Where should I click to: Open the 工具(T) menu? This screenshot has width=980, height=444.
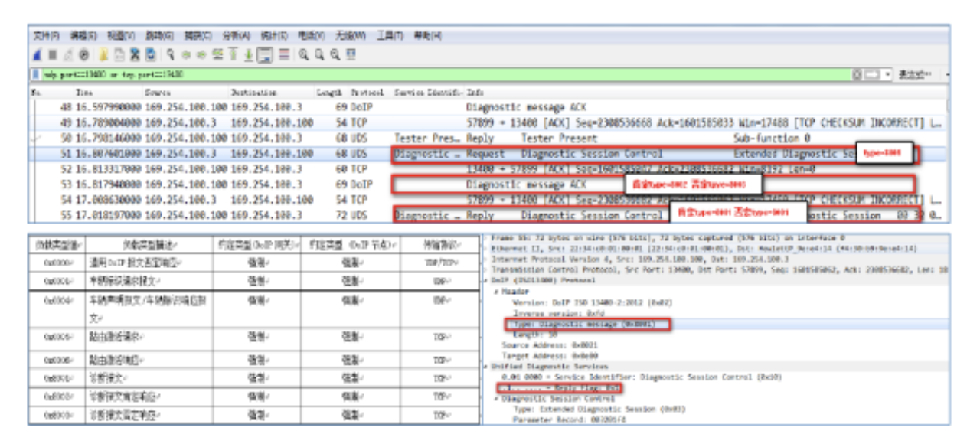click(x=389, y=36)
